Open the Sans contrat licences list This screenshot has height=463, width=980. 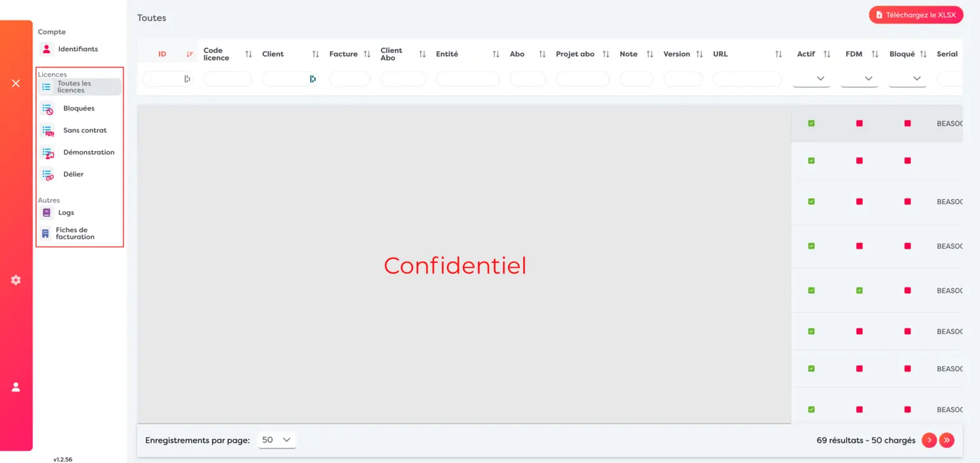[79, 131]
